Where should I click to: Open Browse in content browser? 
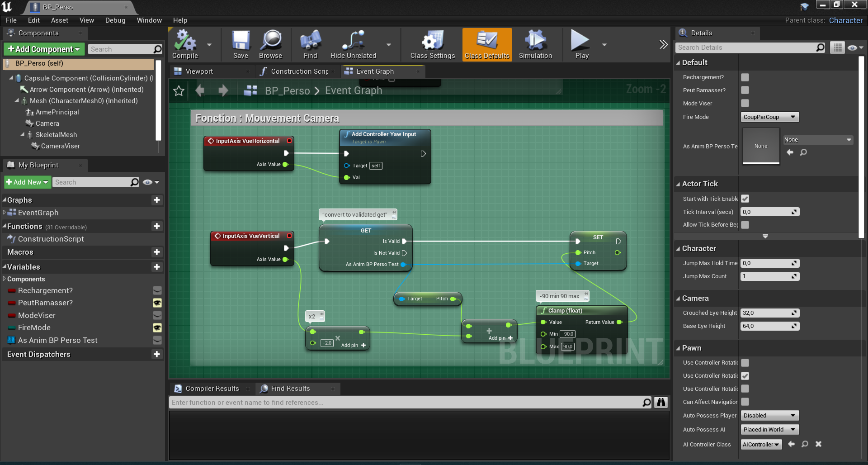[270, 44]
